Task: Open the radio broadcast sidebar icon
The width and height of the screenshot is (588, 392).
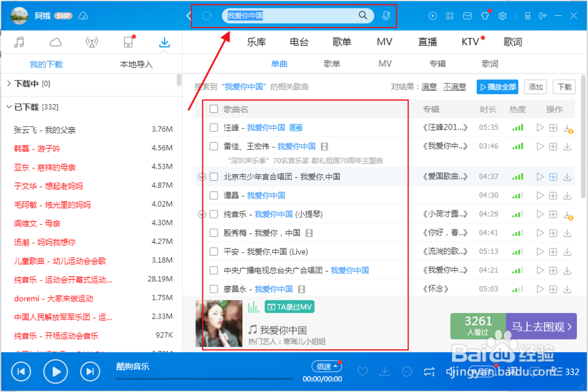Action: (x=92, y=42)
